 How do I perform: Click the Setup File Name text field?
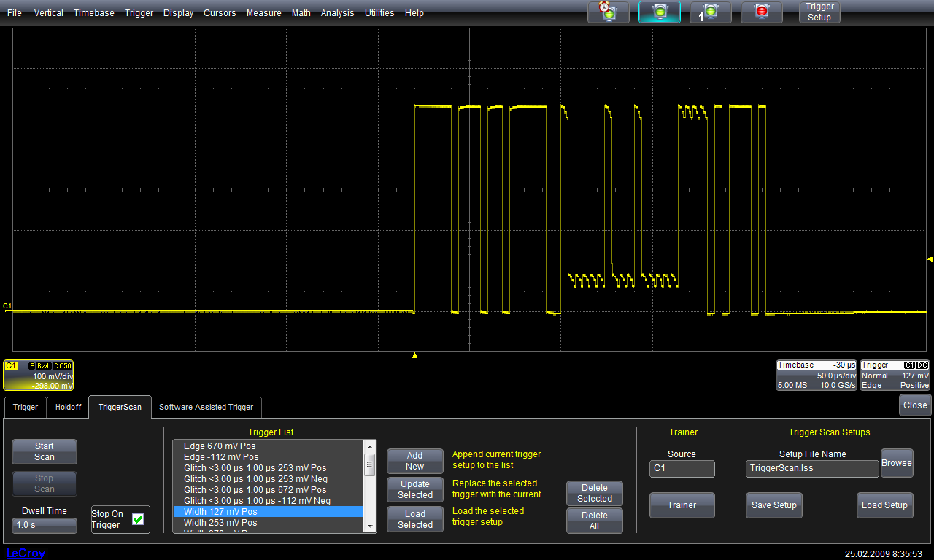[811, 469]
